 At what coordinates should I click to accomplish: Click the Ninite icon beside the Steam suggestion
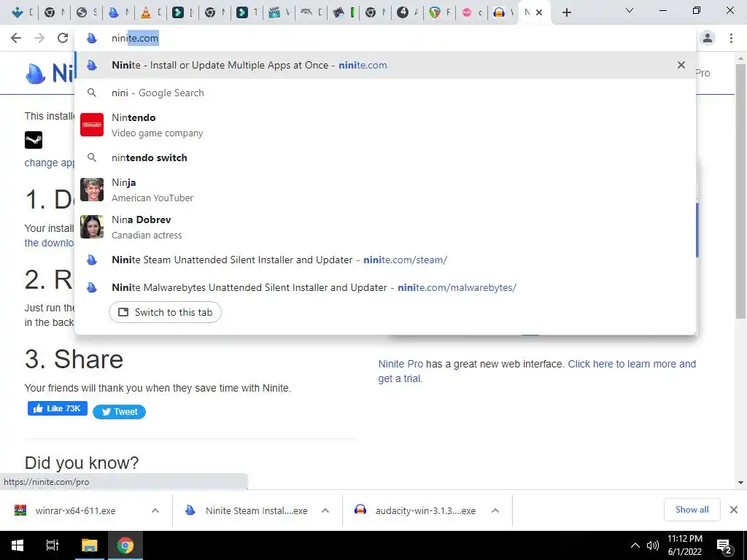click(92, 260)
